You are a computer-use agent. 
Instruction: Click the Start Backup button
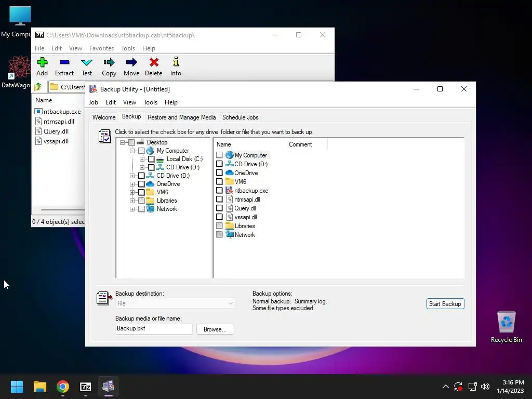coord(445,303)
